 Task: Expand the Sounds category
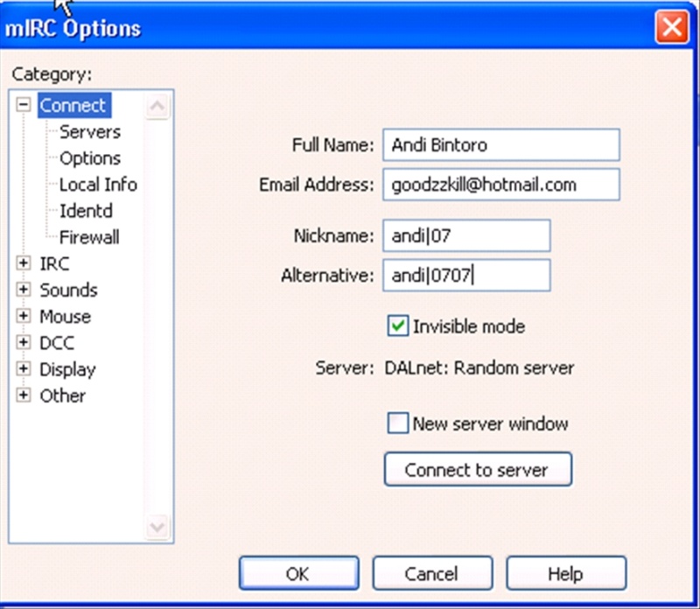tap(24, 290)
